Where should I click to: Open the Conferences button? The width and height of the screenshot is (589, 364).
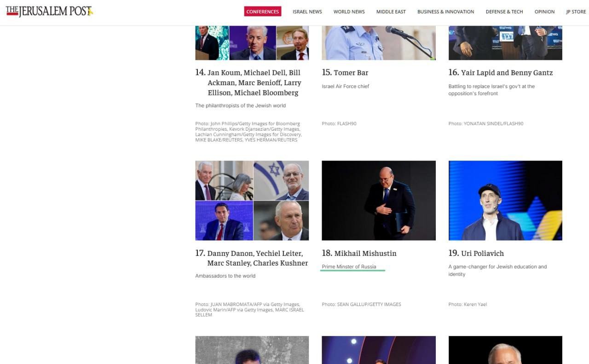pyautogui.click(x=262, y=12)
